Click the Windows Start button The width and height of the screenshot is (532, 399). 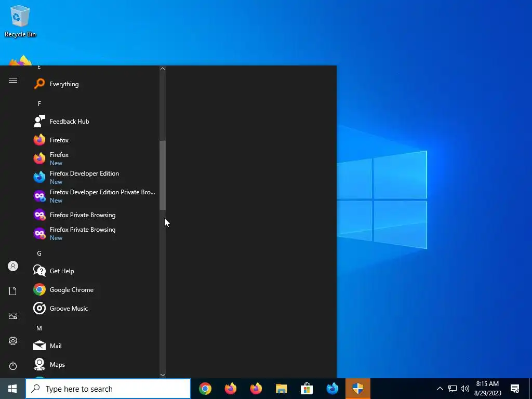[x=12, y=389]
